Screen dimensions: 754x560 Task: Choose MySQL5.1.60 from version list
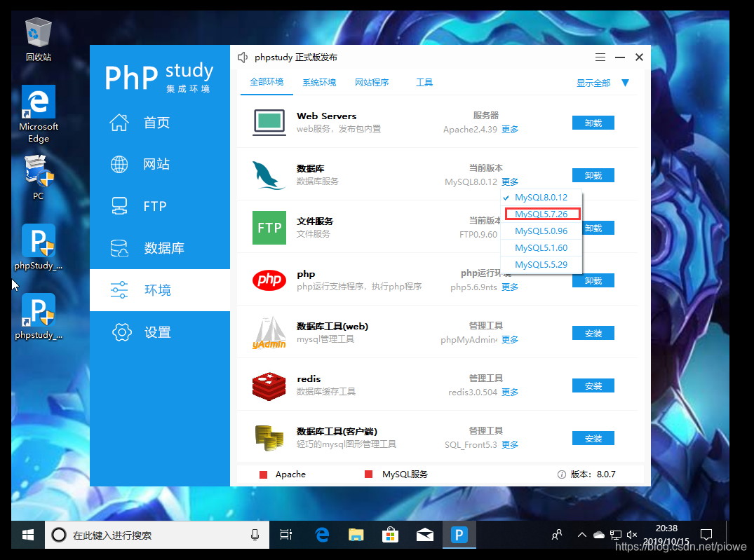pyautogui.click(x=541, y=248)
